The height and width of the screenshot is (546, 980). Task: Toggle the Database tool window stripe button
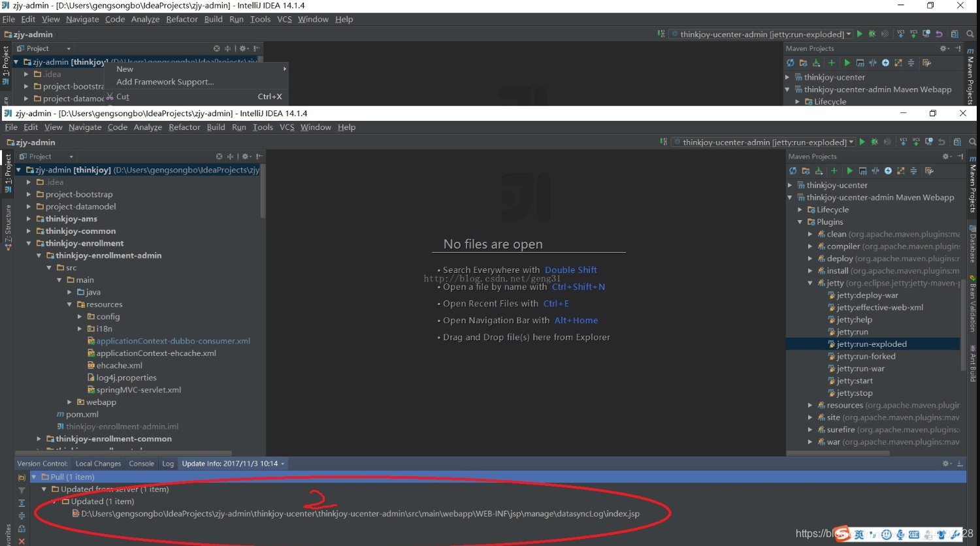(x=973, y=244)
